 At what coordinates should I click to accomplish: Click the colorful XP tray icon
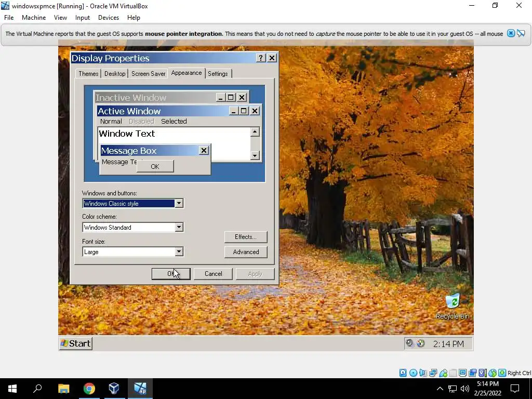(x=421, y=343)
